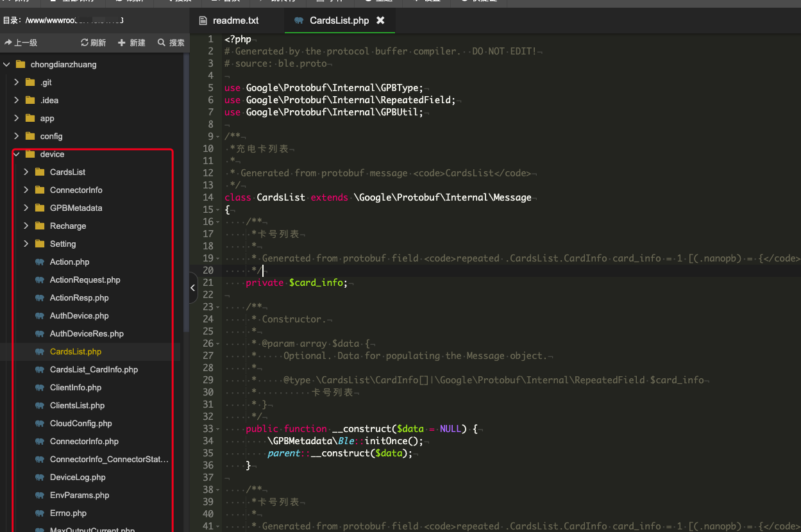801x532 pixels.
Task: Click the PHP icon beside DeviceLog.php
Action: pyautogui.click(x=40, y=478)
